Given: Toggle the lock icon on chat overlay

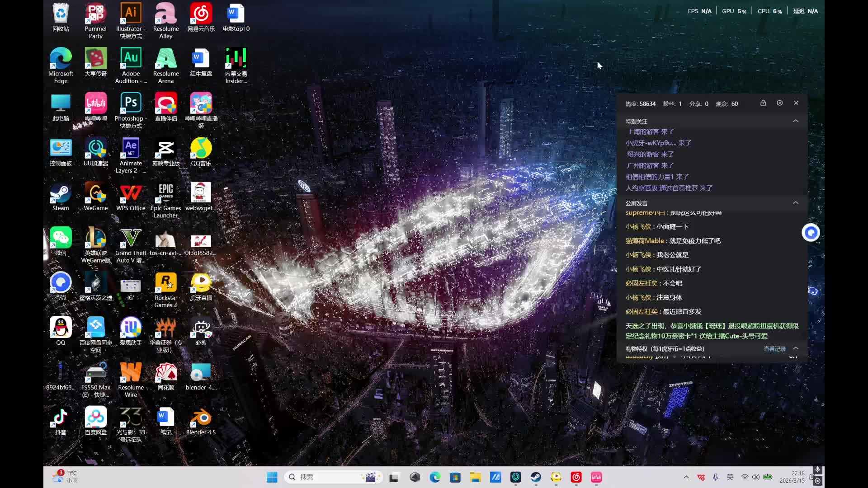Looking at the screenshot, I should (x=763, y=103).
